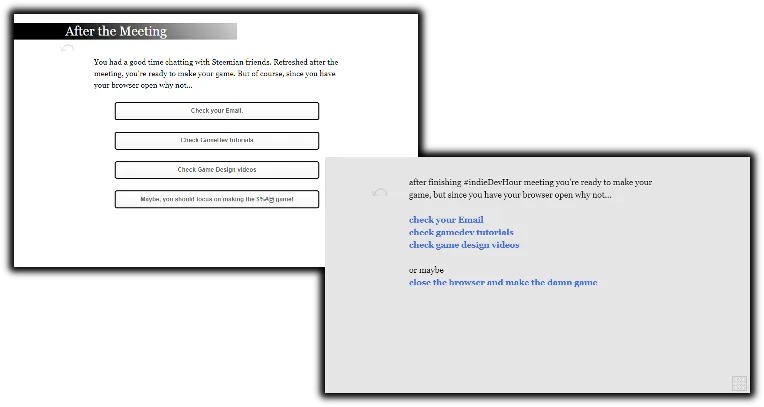
Task: Click the text 'after finishing #indieDevHour meeting'
Action: pyautogui.click(x=481, y=182)
